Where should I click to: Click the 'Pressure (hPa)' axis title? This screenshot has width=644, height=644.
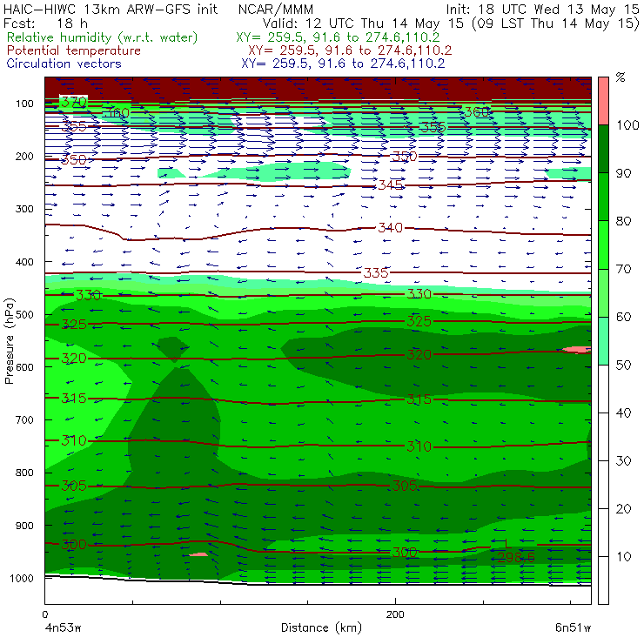click(9, 341)
